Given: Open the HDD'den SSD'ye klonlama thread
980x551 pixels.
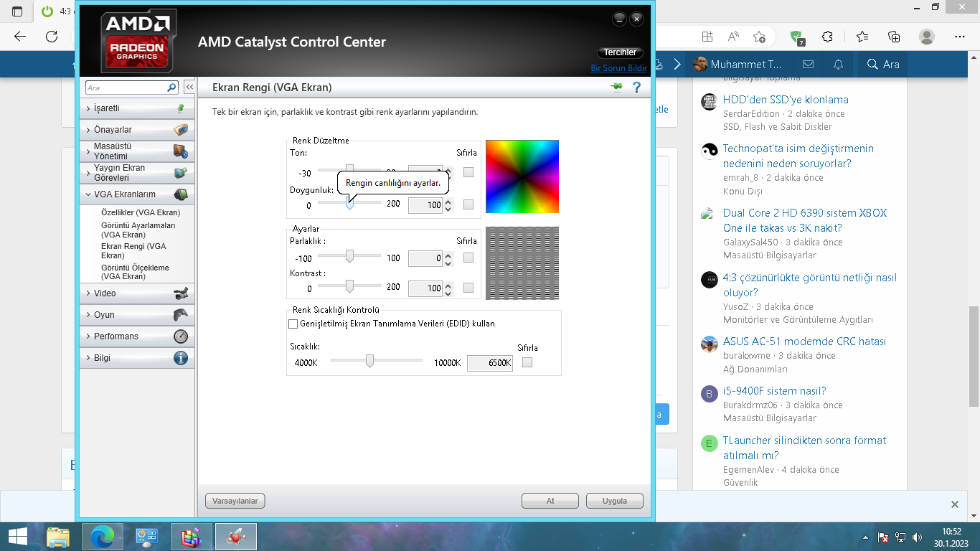Looking at the screenshot, I should click(x=786, y=100).
